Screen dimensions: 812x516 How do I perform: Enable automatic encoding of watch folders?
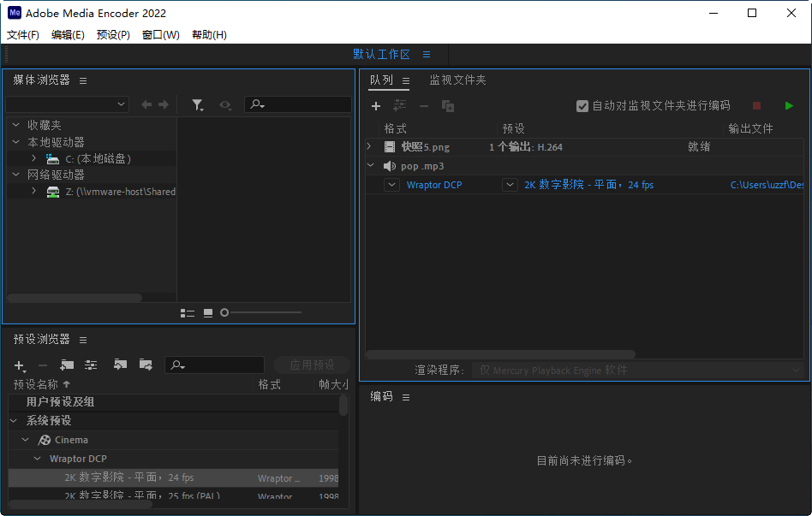click(581, 106)
